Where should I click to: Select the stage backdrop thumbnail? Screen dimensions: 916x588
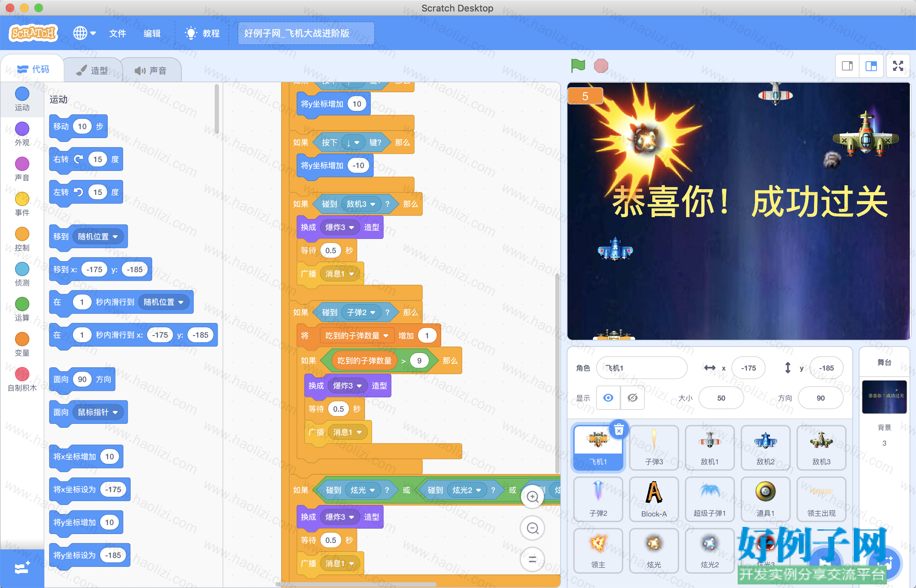[x=884, y=397]
